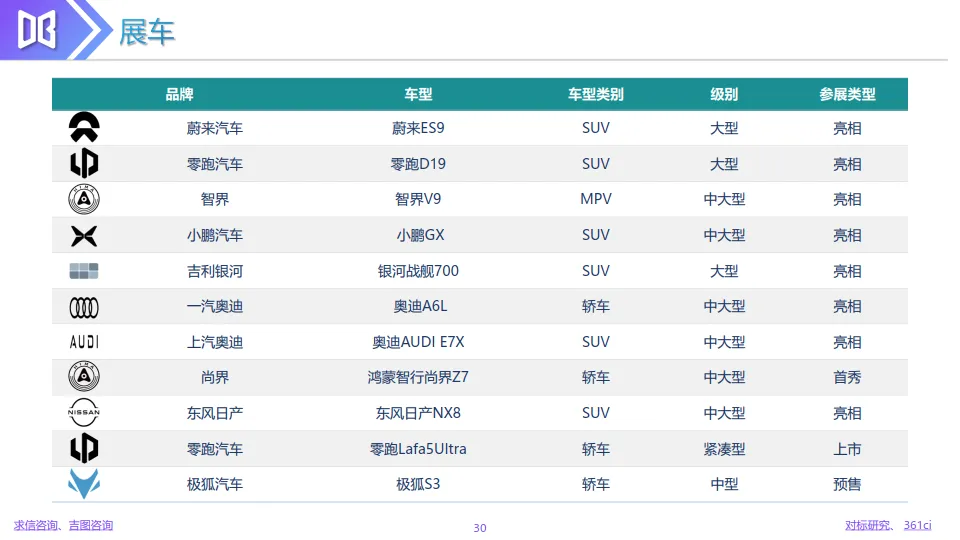
Task: Click the Nissan logo icon
Action: point(84,412)
